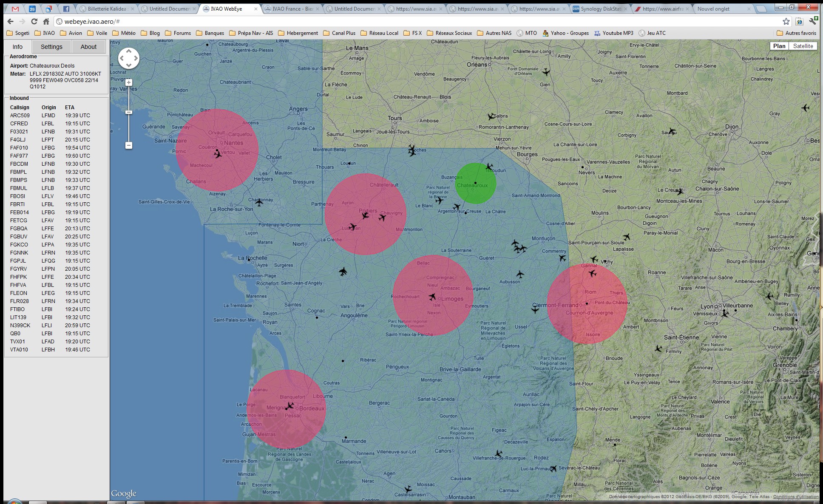Switch to the About tab

point(88,47)
